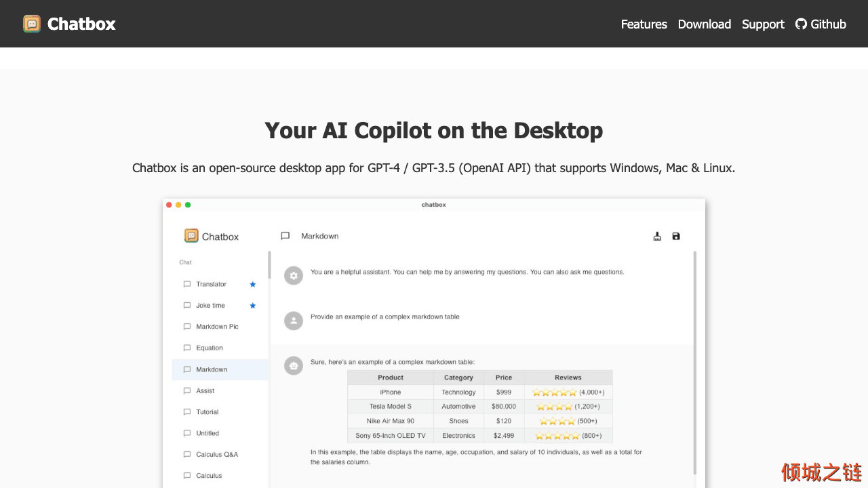Click the Nike Air Max 90 cell
Viewport: 868px width, 488px height.
pyautogui.click(x=391, y=421)
